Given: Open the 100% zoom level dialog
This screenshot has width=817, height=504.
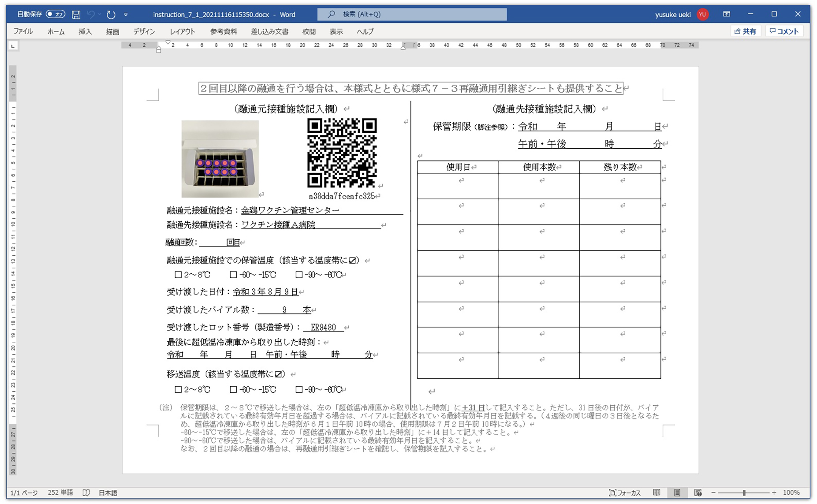Looking at the screenshot, I should pyautogui.click(x=791, y=493).
